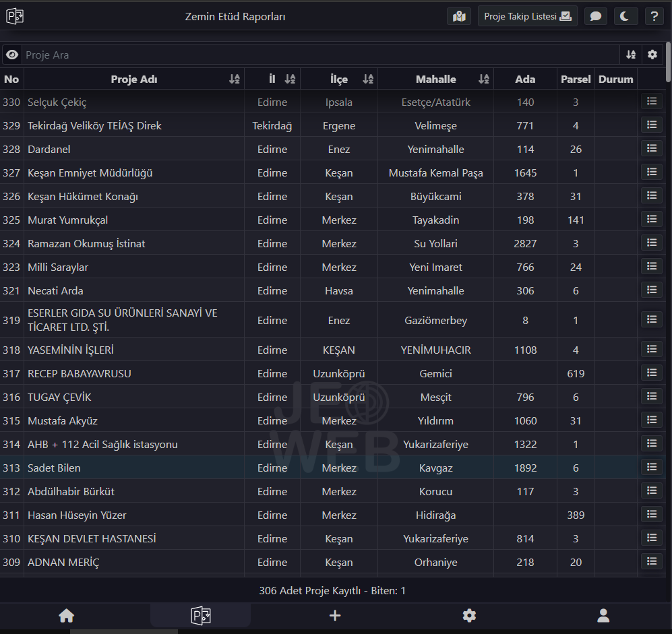Click the Durum column header

[x=615, y=80]
